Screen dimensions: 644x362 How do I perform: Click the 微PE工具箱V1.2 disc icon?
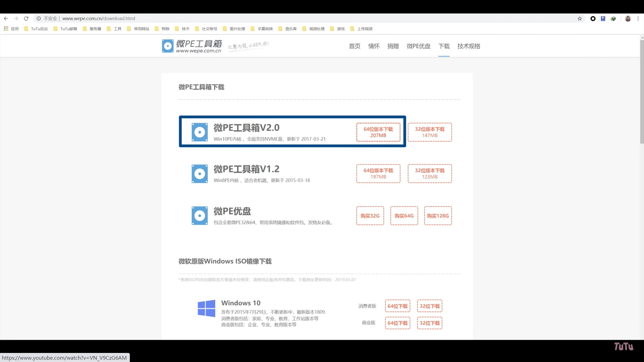click(200, 174)
